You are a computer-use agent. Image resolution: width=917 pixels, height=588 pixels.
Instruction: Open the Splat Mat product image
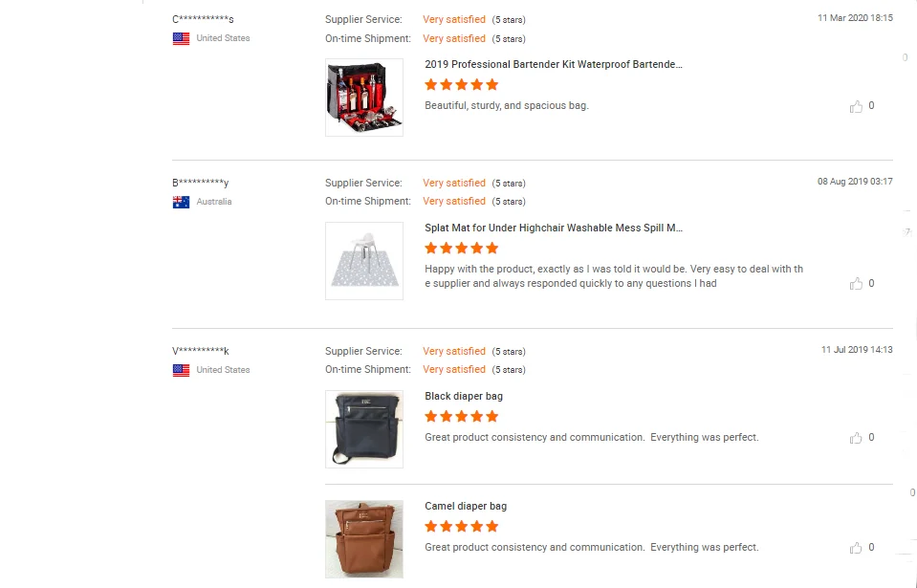tap(364, 261)
